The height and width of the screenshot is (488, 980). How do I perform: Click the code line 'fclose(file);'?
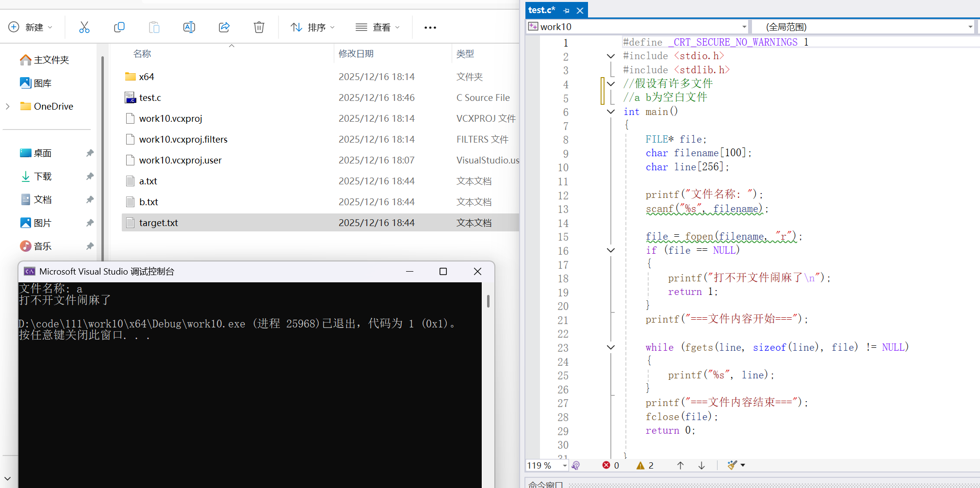(x=682, y=417)
